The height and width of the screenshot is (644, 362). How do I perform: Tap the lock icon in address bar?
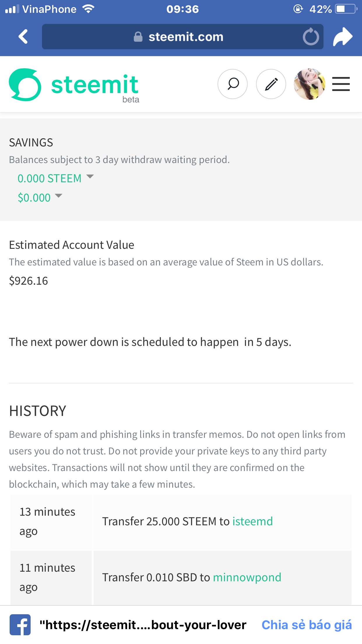tap(138, 37)
